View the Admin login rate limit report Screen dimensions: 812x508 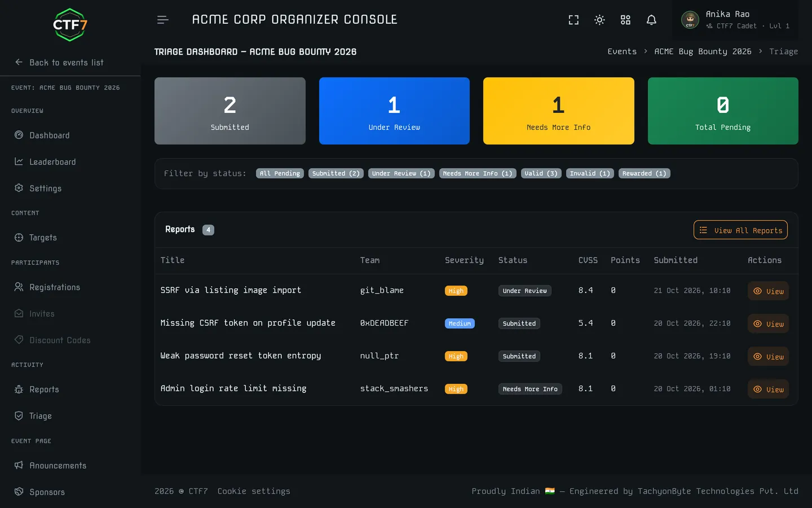point(768,389)
